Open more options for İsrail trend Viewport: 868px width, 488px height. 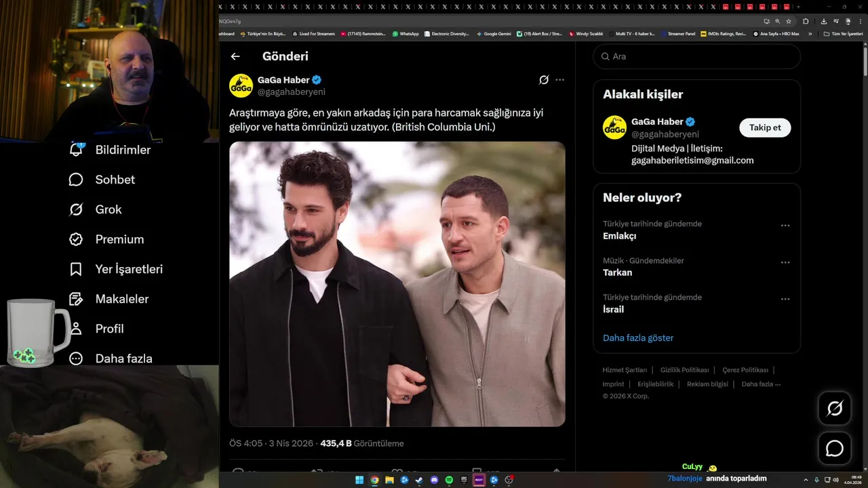point(785,299)
